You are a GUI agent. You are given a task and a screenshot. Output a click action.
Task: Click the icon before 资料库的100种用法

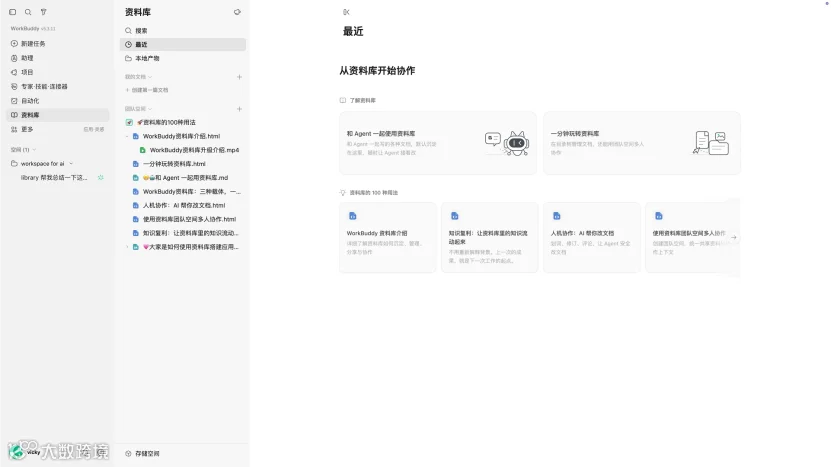click(x=129, y=122)
